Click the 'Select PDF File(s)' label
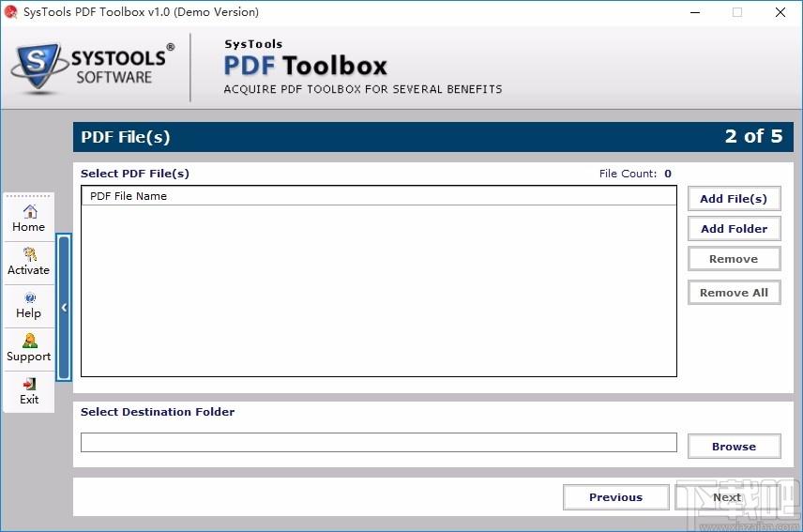 [135, 174]
